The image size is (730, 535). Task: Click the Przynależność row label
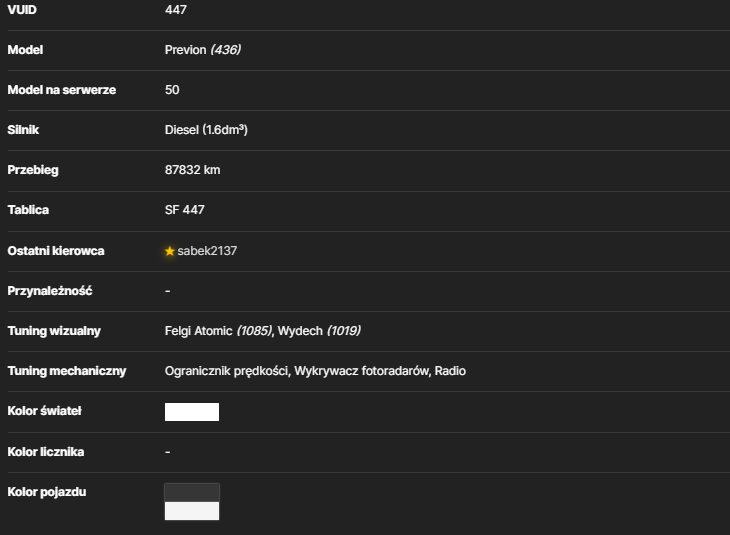[x=50, y=291]
